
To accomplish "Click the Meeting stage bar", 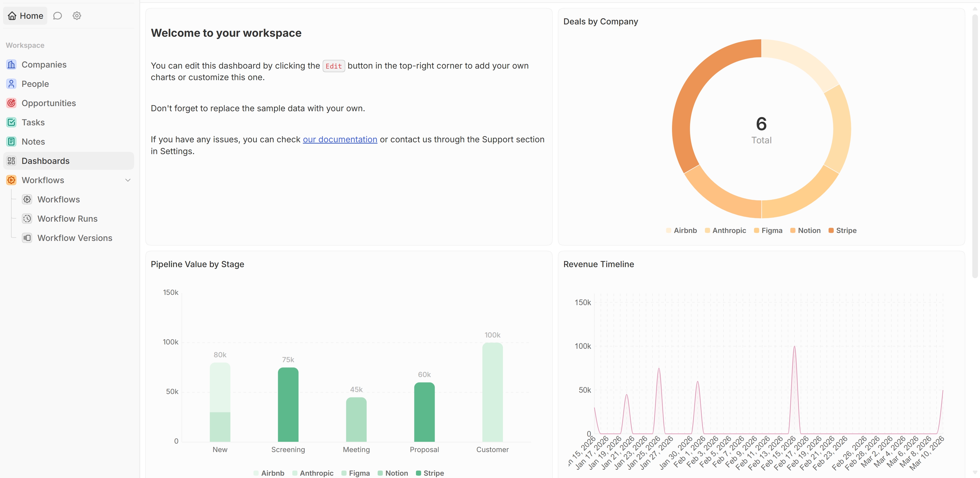I will pyautogui.click(x=356, y=419).
